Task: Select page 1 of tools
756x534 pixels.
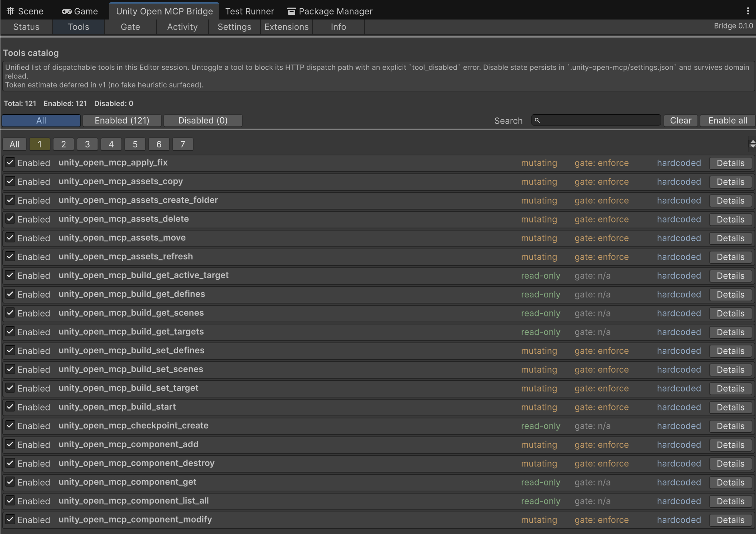Action: click(x=40, y=144)
